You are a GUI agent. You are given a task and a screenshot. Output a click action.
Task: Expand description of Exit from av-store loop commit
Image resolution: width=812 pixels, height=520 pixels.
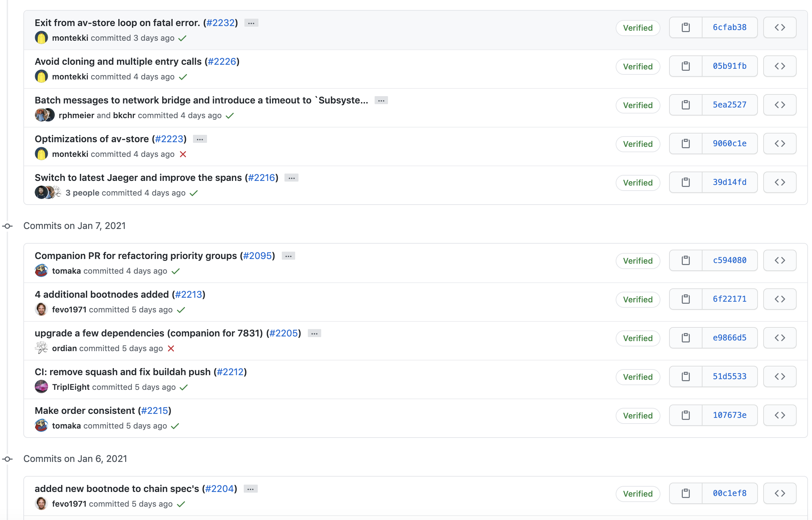point(251,23)
